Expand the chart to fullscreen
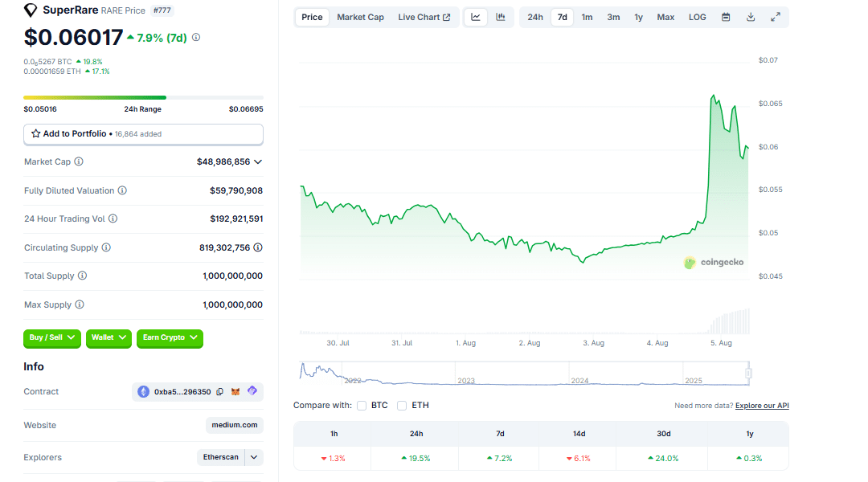The height and width of the screenshot is (482, 868). (x=776, y=17)
